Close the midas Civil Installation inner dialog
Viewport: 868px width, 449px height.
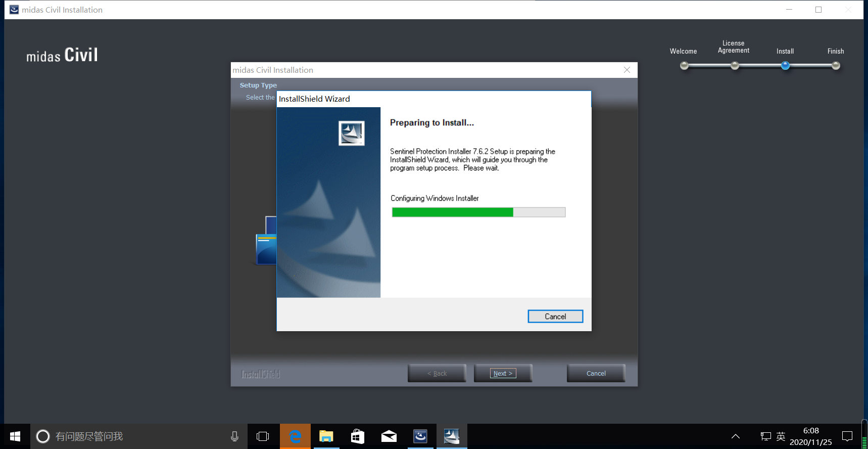pos(627,70)
